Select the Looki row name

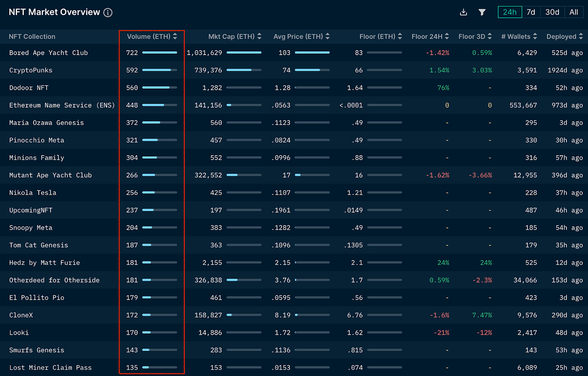pos(19,333)
